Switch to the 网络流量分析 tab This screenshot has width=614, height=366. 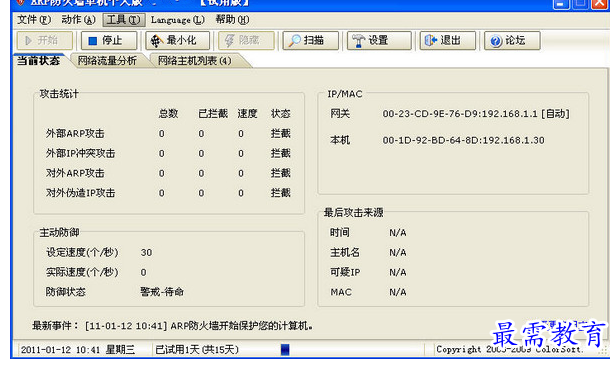107,61
